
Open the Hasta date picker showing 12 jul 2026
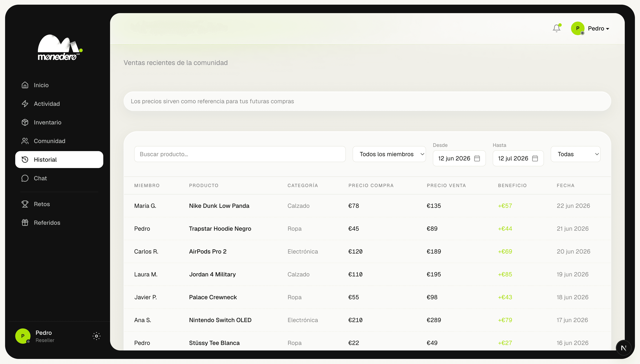(x=518, y=158)
